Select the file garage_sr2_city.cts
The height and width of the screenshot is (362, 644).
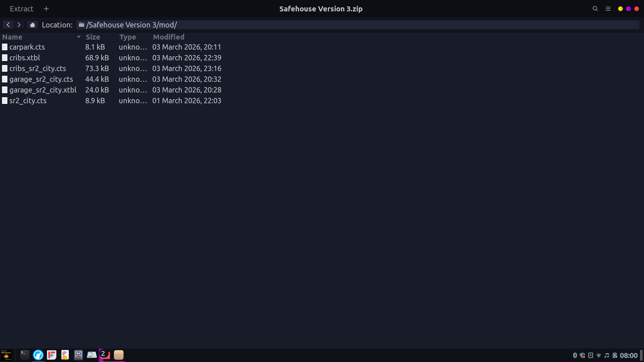41,79
